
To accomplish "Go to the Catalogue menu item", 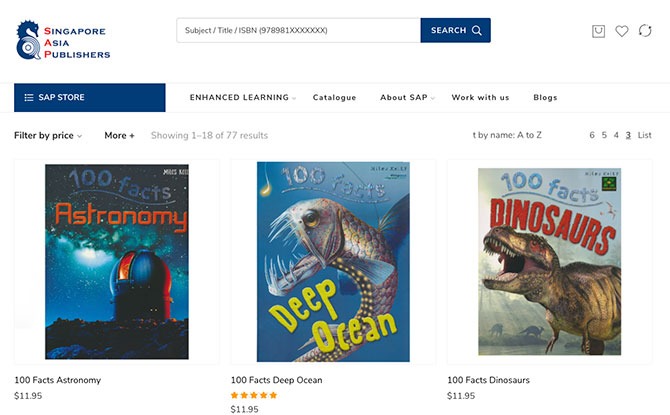I will pyautogui.click(x=334, y=98).
